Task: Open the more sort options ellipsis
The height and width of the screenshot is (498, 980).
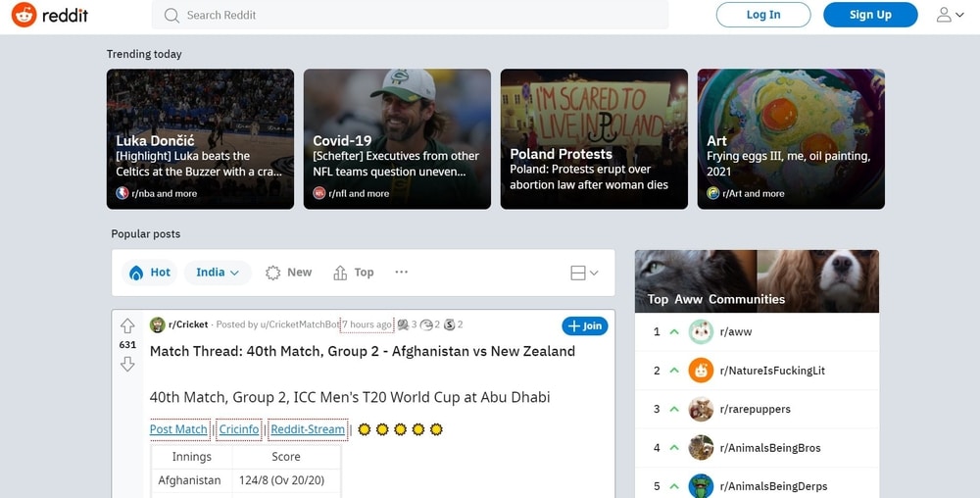Action: (401, 272)
